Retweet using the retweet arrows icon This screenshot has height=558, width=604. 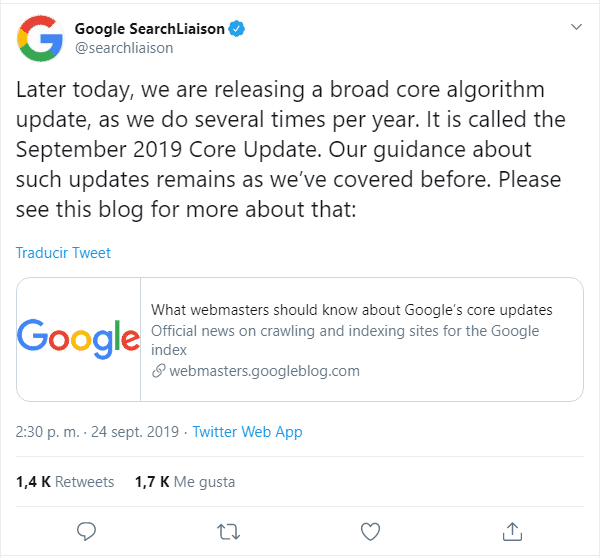pyautogui.click(x=228, y=532)
